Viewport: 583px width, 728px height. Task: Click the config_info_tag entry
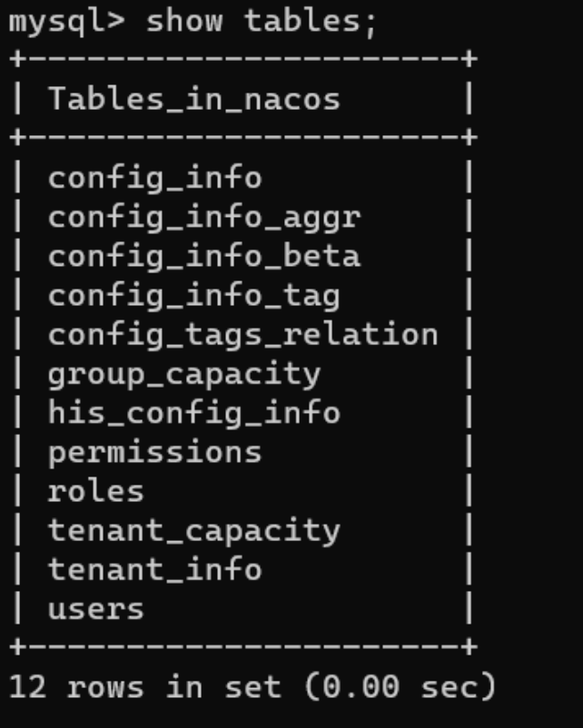click(194, 295)
